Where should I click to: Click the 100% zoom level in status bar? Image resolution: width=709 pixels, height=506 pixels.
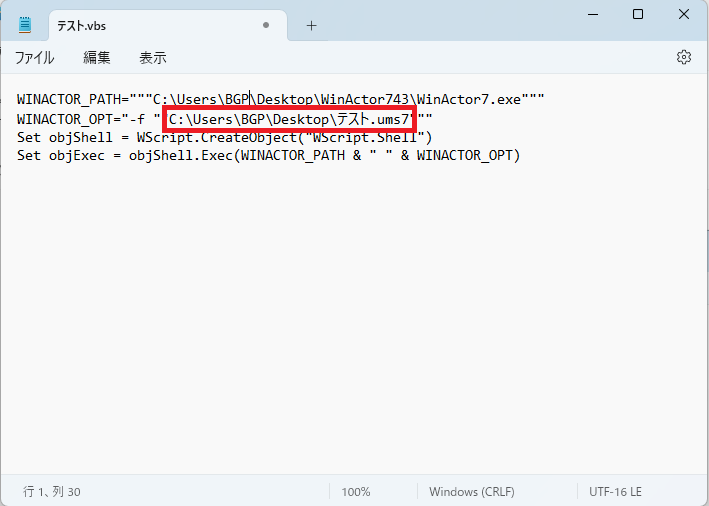click(x=356, y=492)
